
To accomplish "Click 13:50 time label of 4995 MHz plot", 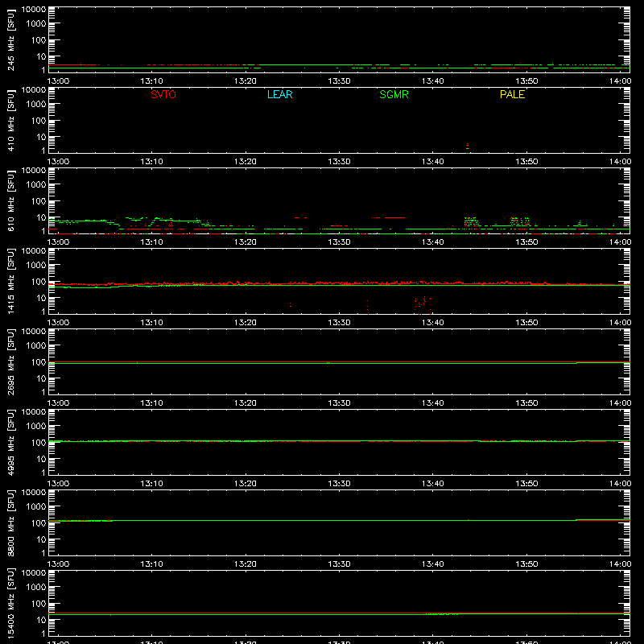I will (x=526, y=484).
